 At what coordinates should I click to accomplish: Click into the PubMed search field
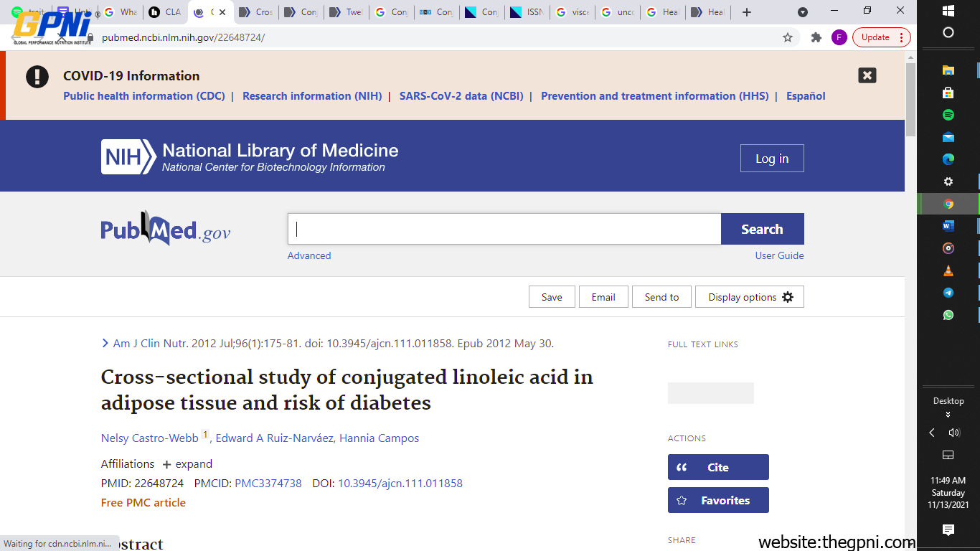504,229
